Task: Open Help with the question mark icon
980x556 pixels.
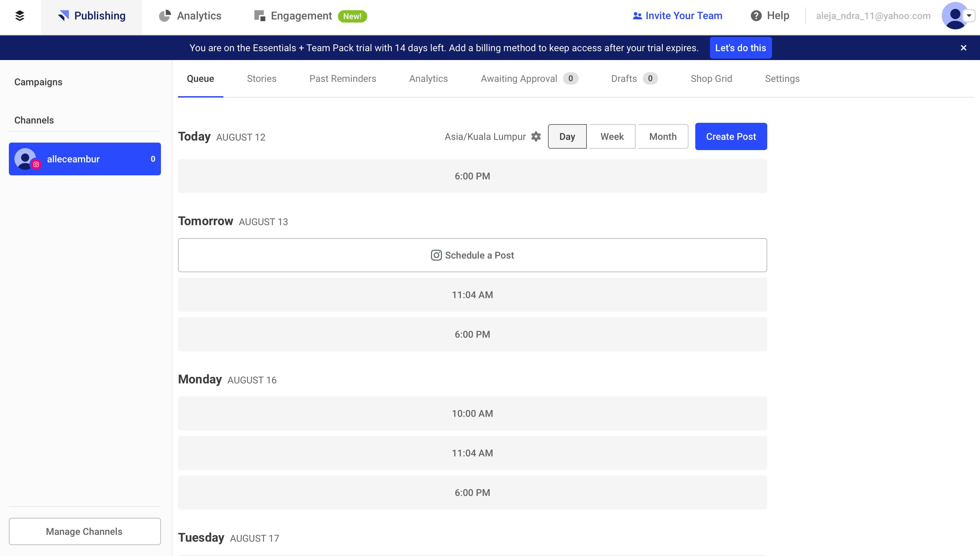Action: (756, 16)
